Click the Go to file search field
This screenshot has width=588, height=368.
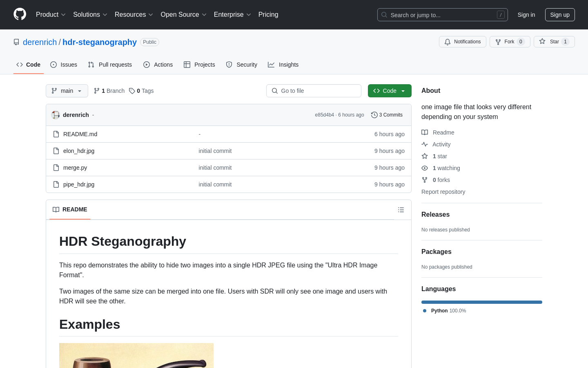click(314, 91)
